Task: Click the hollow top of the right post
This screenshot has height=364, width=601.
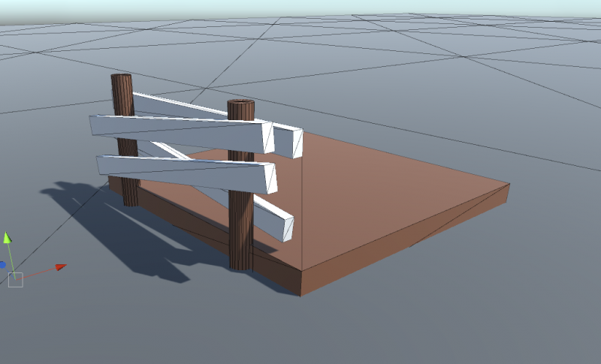Action: 241,104
